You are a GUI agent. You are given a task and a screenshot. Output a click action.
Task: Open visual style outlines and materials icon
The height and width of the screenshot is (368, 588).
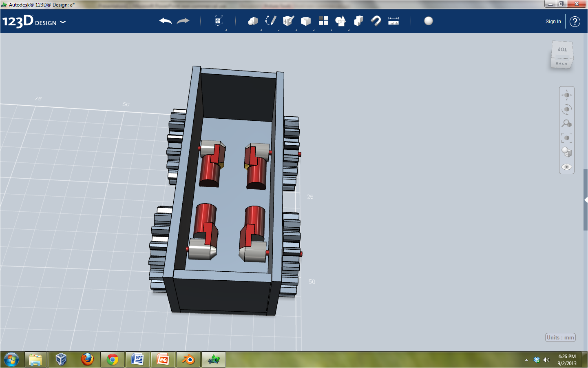pos(567,152)
